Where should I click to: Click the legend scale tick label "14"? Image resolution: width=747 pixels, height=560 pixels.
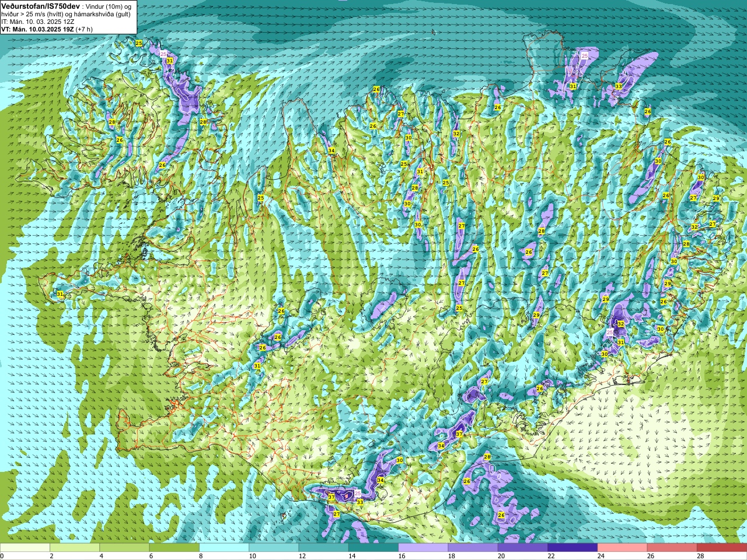click(x=352, y=556)
